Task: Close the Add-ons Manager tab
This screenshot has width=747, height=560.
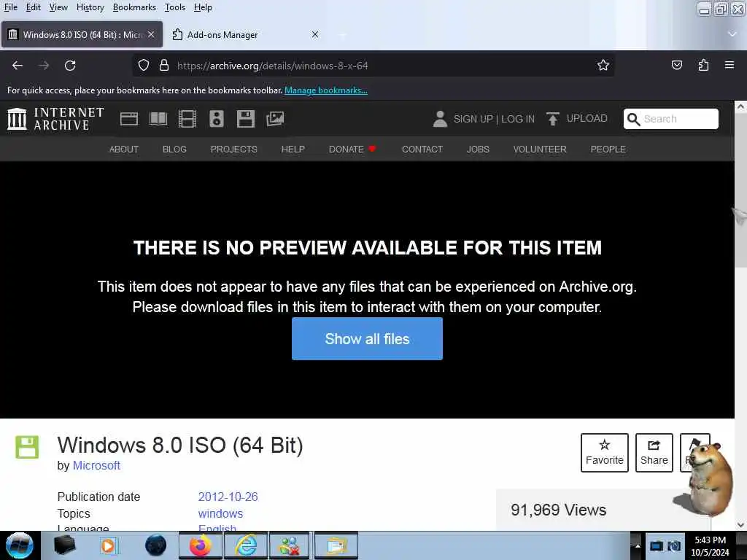Action: [315, 34]
